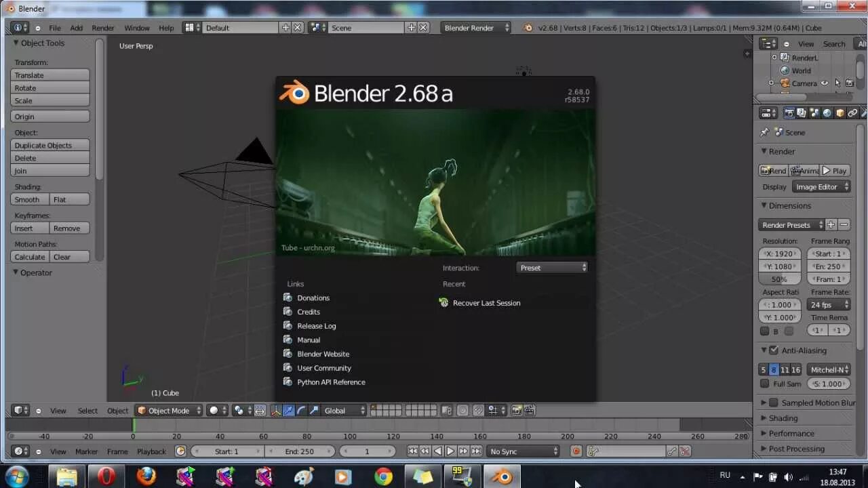This screenshot has height=488, width=868.
Task: Open the Constraints properties tab icon
Action: coord(852,113)
